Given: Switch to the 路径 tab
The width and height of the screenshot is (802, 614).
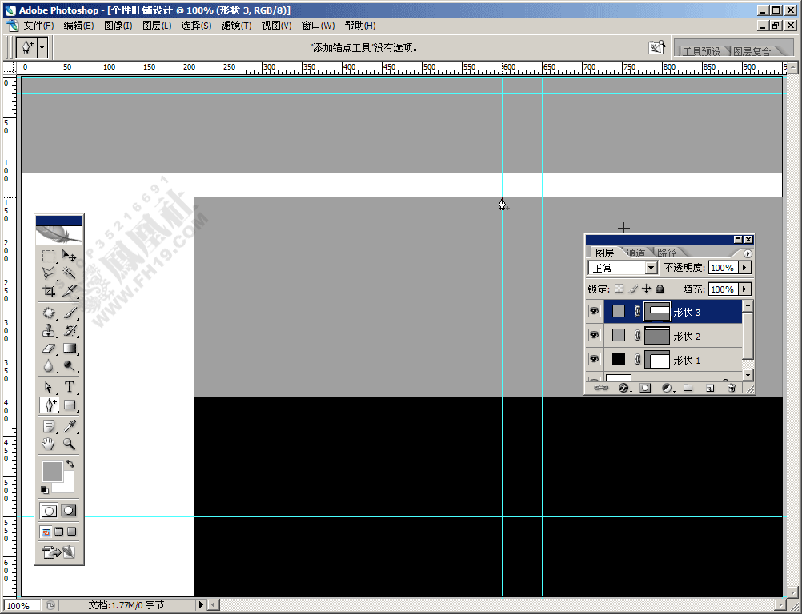Looking at the screenshot, I should [x=667, y=253].
